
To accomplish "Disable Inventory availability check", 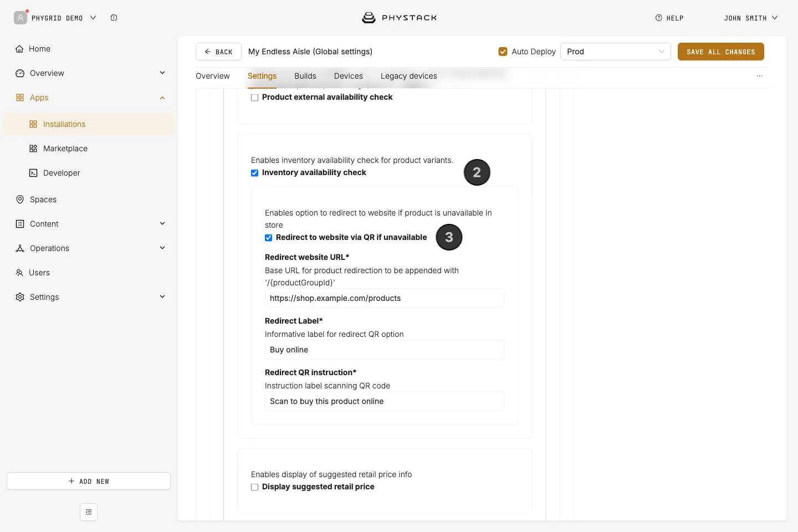I will click(x=255, y=173).
